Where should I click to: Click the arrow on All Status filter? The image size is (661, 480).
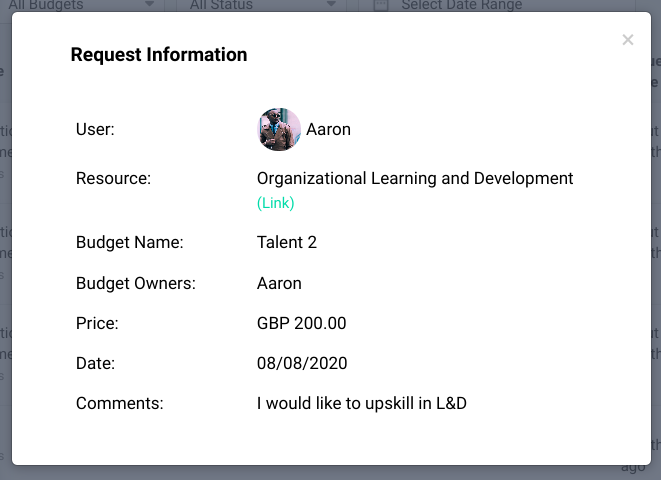click(x=332, y=5)
